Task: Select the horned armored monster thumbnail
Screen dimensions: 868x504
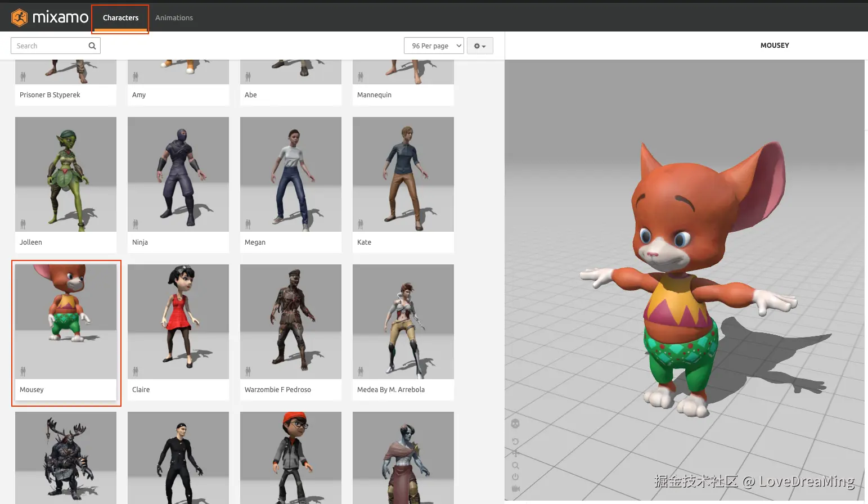Action: [66, 458]
